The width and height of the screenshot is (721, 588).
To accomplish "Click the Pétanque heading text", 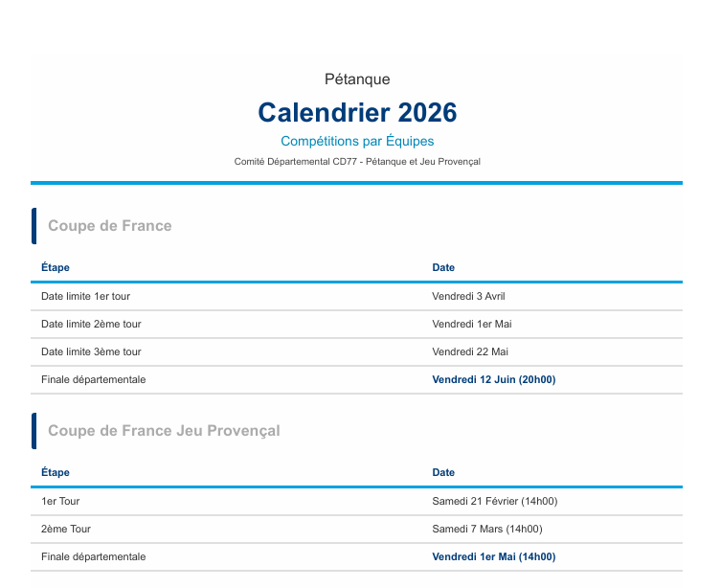I will tap(357, 79).
